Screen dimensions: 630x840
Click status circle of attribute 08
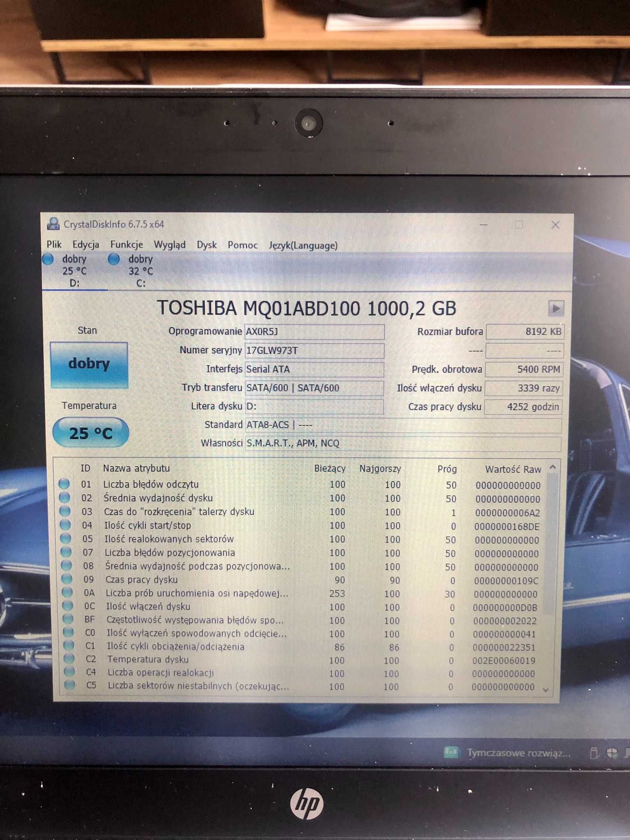(66, 565)
